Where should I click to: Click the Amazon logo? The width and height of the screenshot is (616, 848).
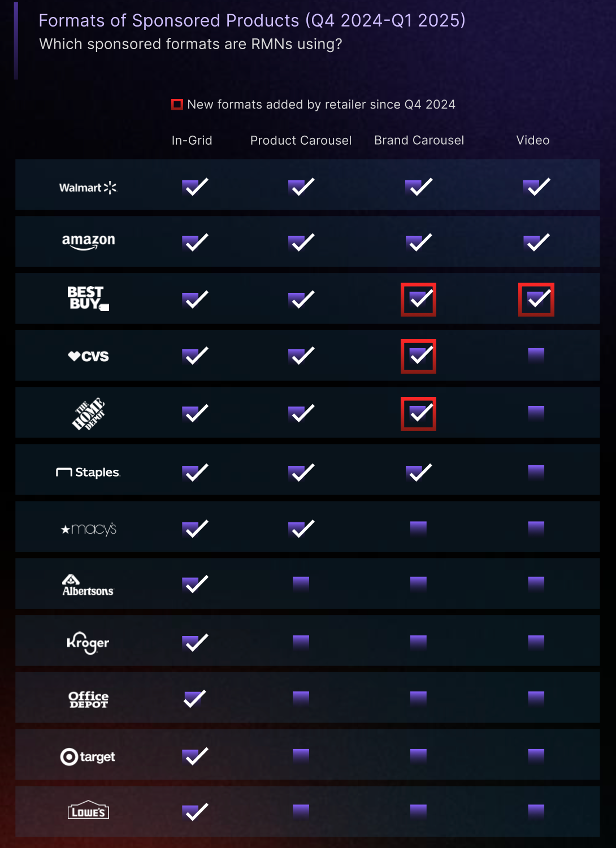[x=88, y=242]
